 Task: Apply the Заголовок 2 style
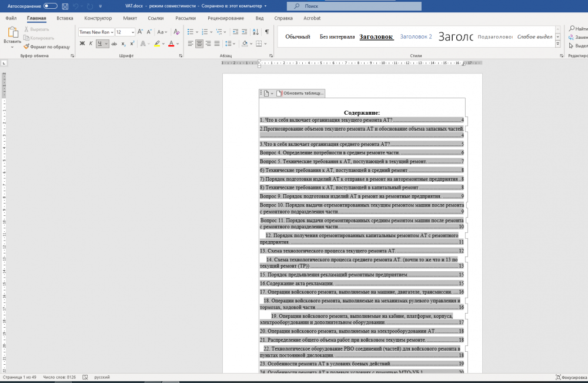[x=416, y=36]
